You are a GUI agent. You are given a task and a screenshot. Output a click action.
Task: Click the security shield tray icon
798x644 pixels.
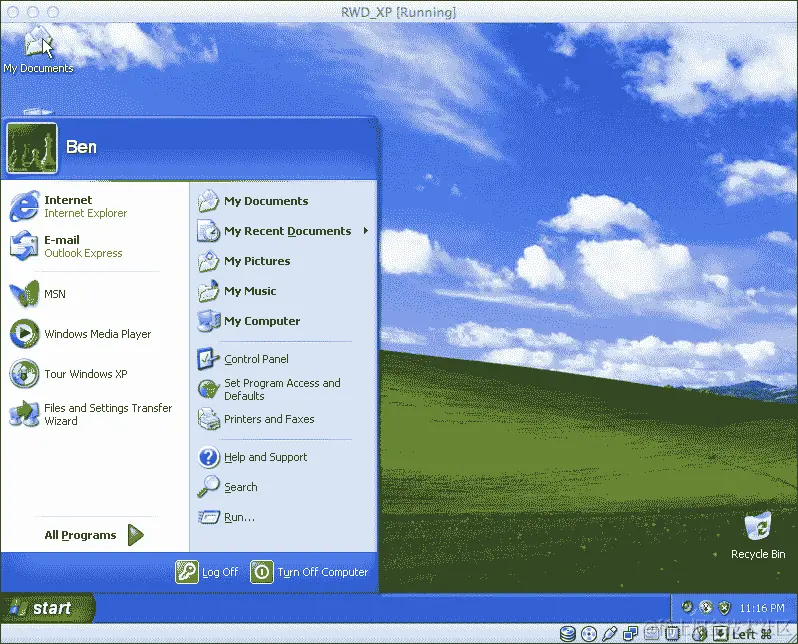tap(724, 607)
